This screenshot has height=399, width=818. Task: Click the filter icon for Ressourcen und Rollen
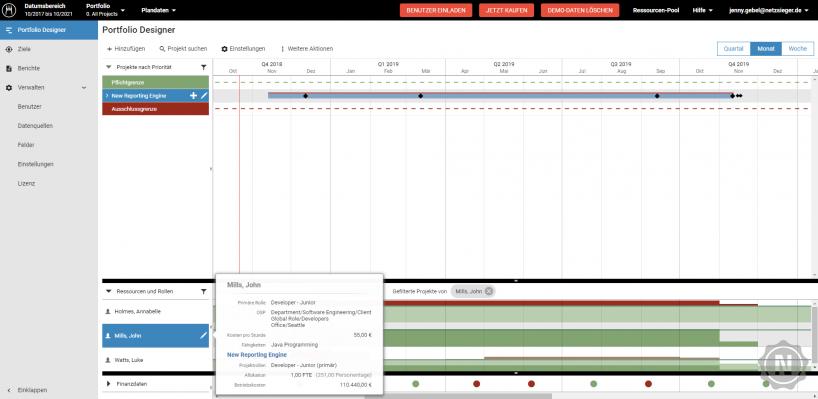[203, 292]
